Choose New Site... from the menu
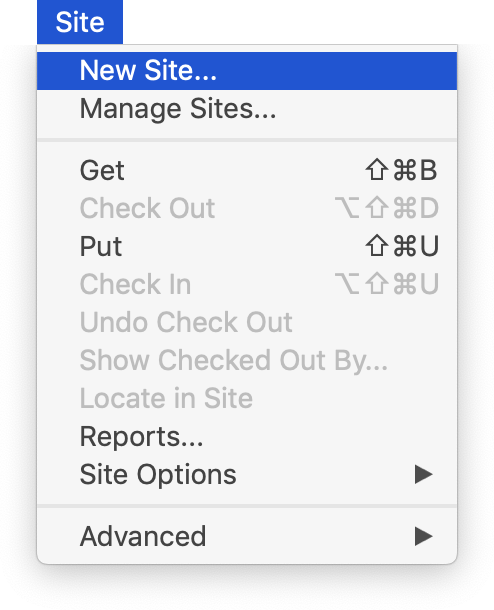 [x=247, y=71]
